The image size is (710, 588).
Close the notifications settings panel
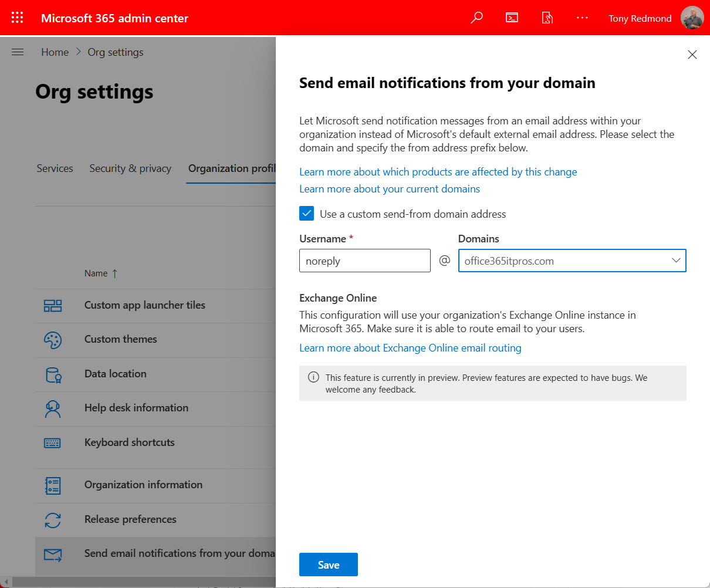692,55
